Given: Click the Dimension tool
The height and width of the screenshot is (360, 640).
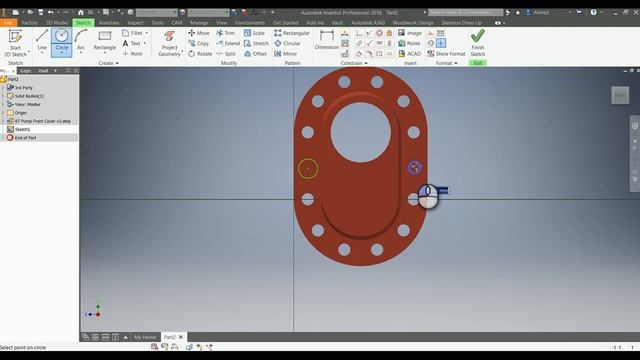Looking at the screenshot, I should [327, 40].
